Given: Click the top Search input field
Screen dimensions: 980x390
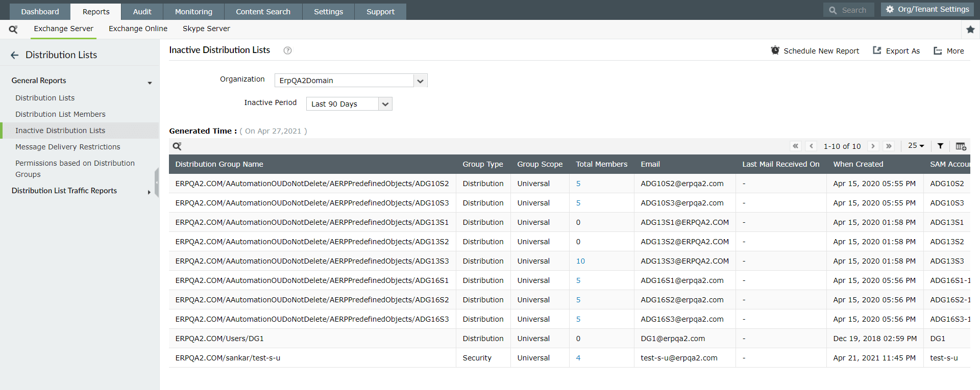Looking at the screenshot, I should click(853, 10).
